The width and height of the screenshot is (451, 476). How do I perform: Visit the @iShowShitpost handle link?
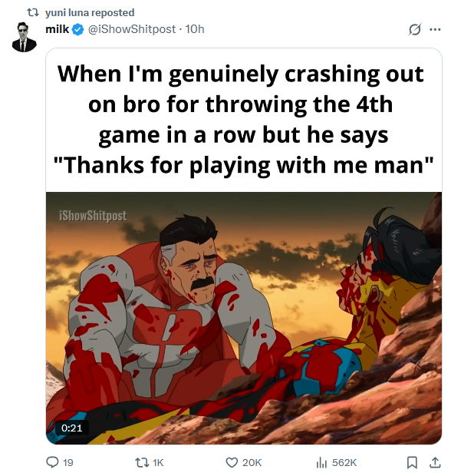tap(132, 29)
